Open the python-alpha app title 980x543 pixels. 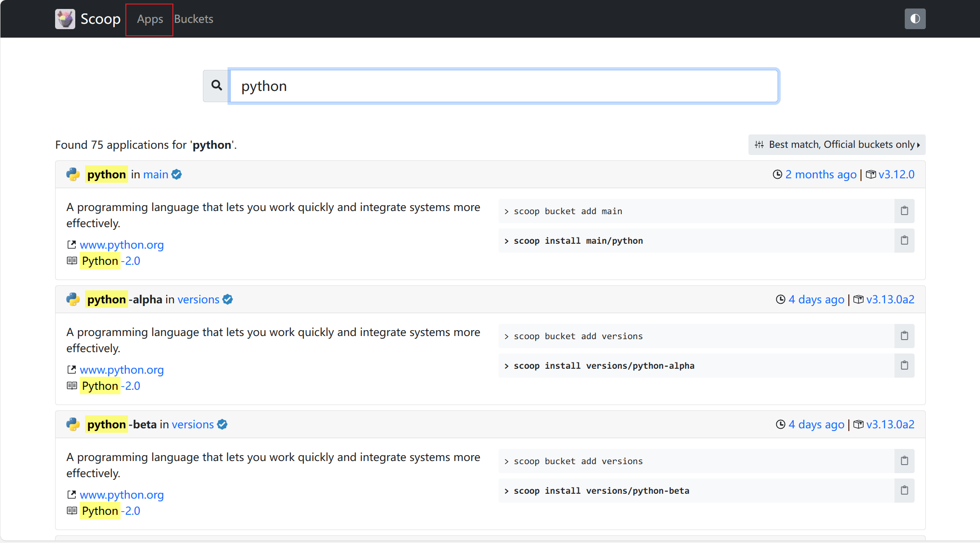click(124, 299)
